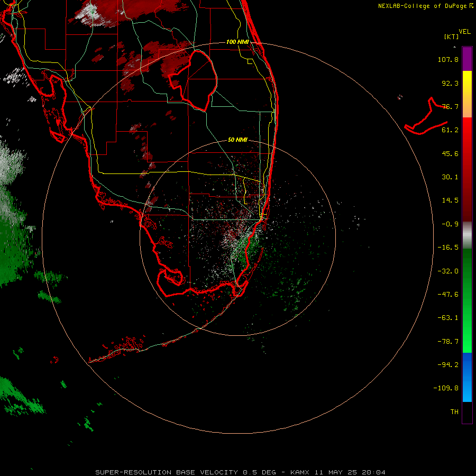Viewport: 476px width, 476px height.
Task: Click the 50 NMI range ring label
Action: 237,140
